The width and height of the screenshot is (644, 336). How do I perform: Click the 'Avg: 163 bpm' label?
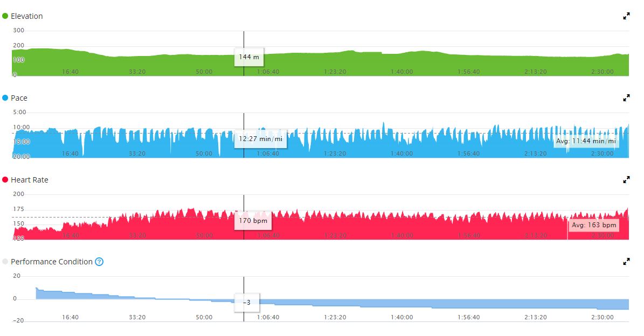593,225
